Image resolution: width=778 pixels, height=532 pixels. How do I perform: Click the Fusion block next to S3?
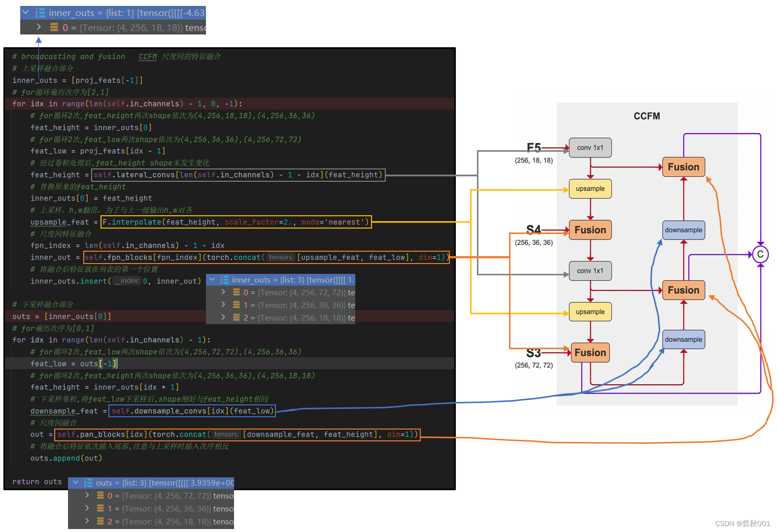(x=590, y=353)
